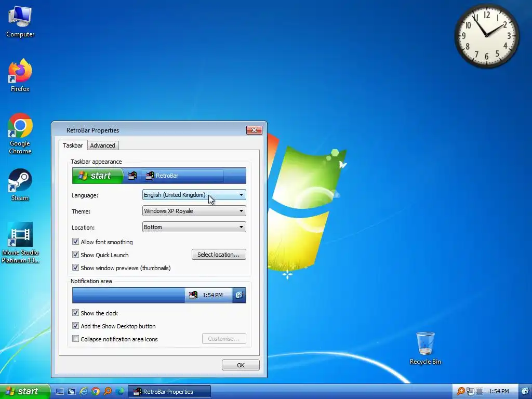Click the start button on the taskbar

tap(24, 392)
